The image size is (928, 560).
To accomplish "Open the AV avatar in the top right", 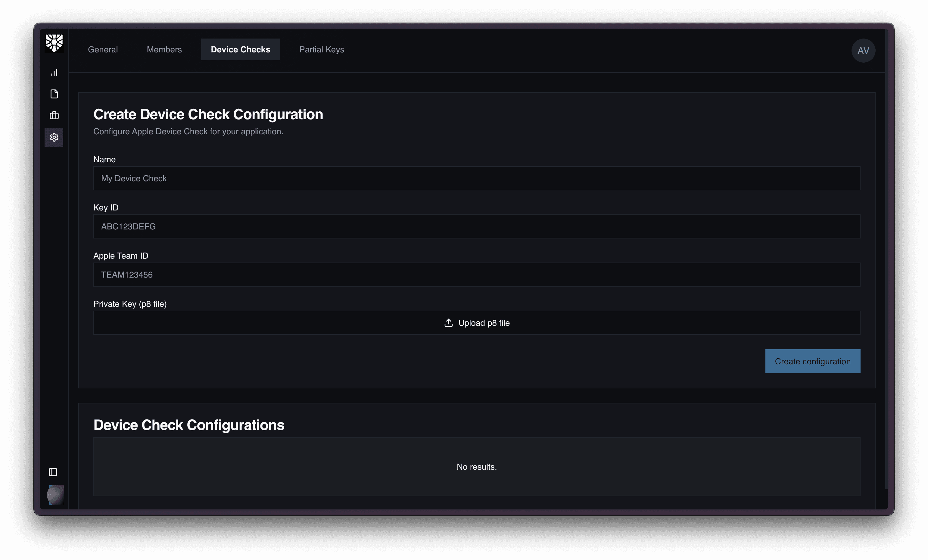I will coord(863,50).
